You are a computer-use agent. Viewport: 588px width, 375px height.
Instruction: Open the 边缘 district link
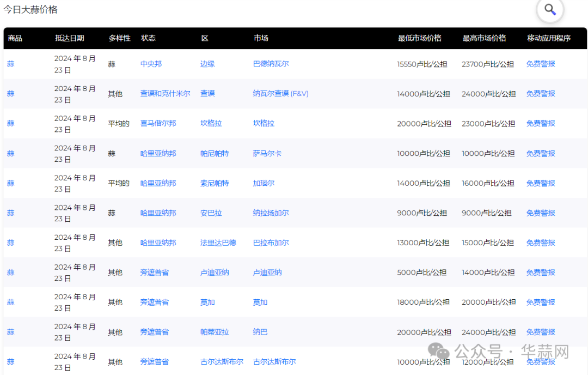click(207, 64)
